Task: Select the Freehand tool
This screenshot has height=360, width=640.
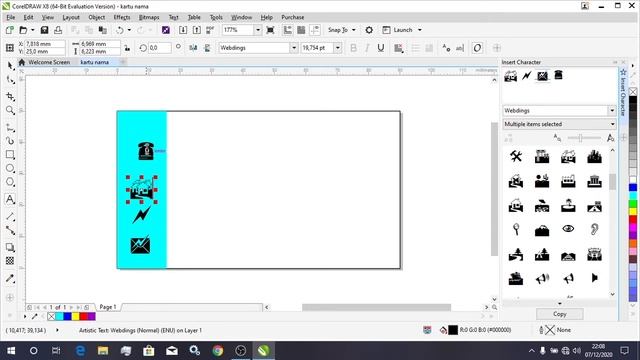Action: 10,128
